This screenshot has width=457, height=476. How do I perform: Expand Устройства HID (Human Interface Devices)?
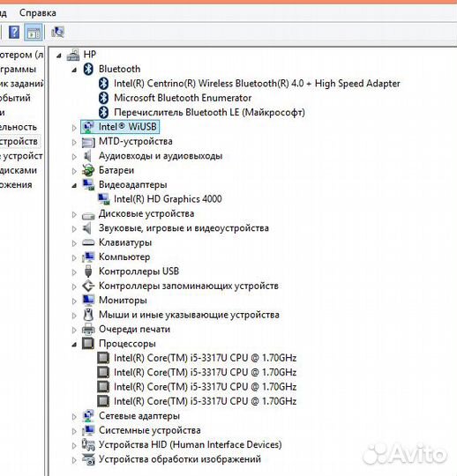point(74,446)
